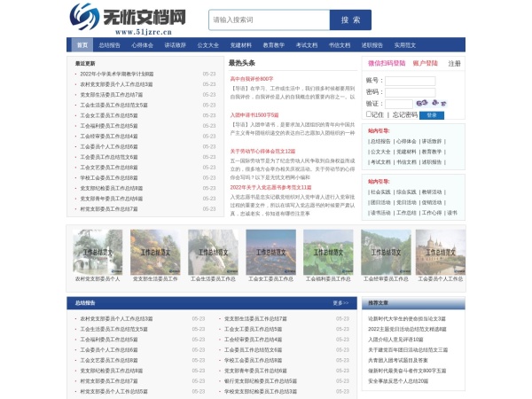Select 述职报告 from the navigation bar

coord(372,44)
